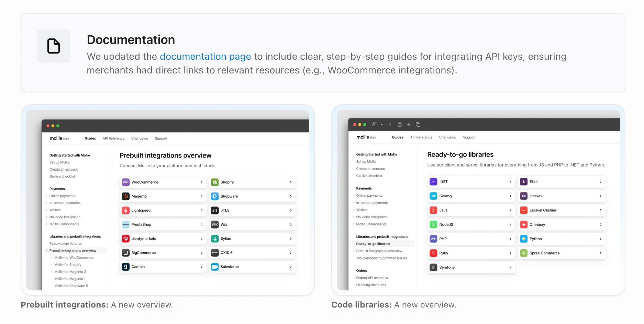The image size is (644, 324).
Task: Click the OXID 6 logo icon
Action: [215, 253]
